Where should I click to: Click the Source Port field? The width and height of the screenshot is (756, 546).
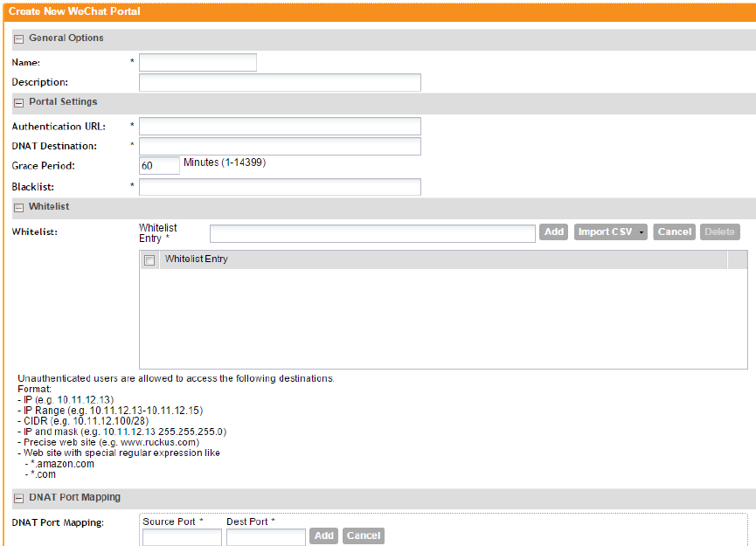pyautogui.click(x=182, y=537)
